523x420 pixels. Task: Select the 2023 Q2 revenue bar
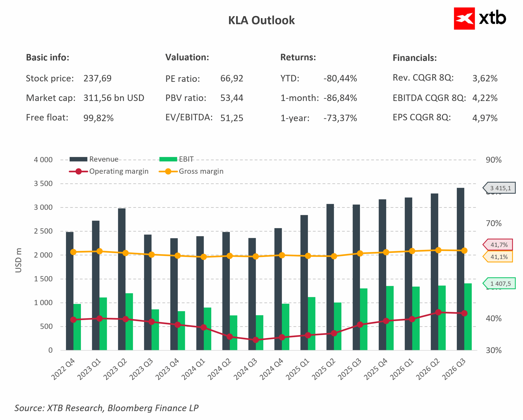click(122, 279)
